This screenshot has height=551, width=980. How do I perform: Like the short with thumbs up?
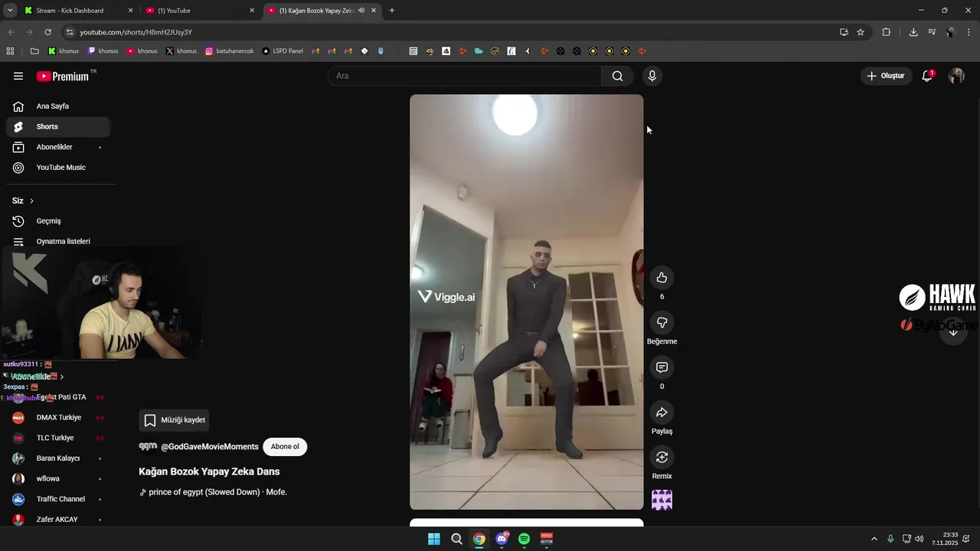click(662, 278)
